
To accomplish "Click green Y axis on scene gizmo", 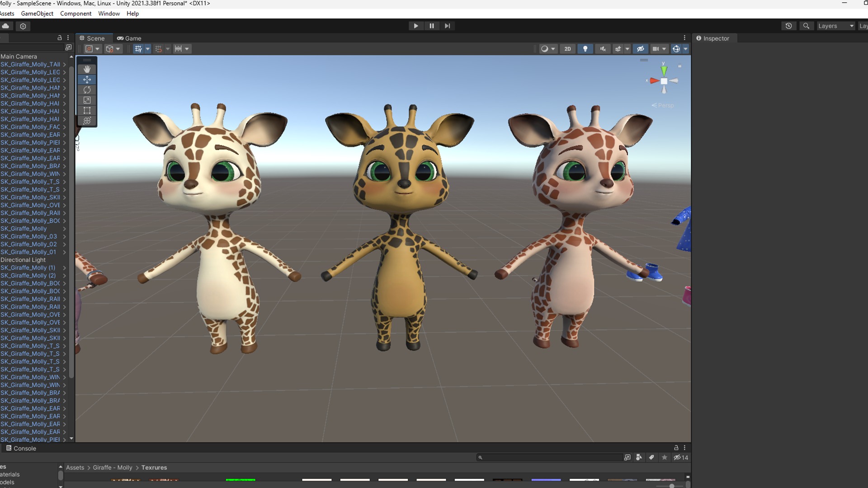I will (664, 70).
